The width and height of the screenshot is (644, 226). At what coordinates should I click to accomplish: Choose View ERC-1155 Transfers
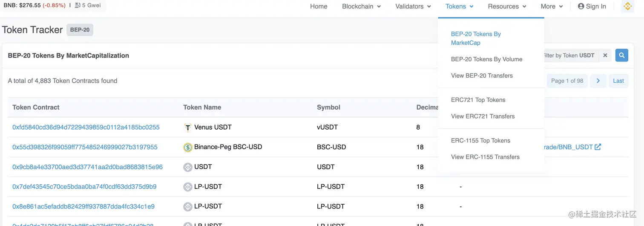coord(485,157)
